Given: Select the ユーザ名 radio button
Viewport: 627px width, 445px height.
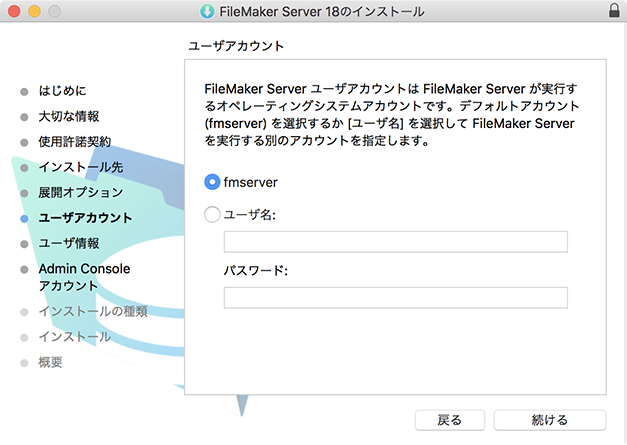Looking at the screenshot, I should pos(212,215).
